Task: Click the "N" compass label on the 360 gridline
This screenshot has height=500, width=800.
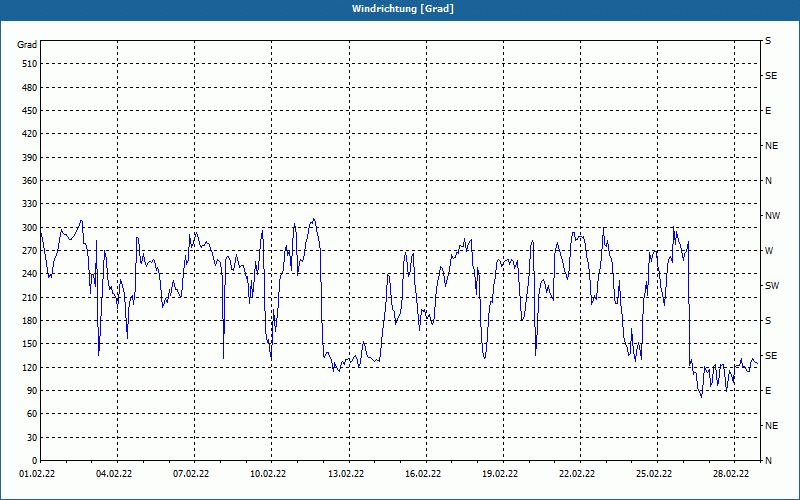Action: [x=769, y=181]
